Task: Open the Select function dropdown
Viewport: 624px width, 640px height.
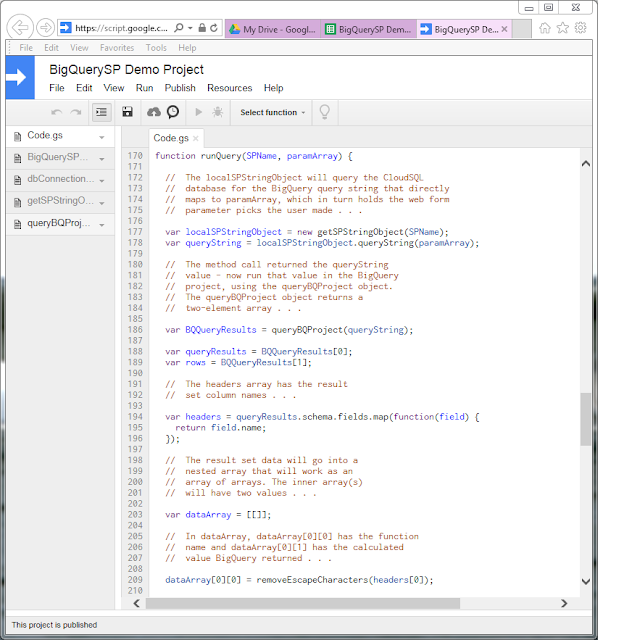Action: point(272,112)
